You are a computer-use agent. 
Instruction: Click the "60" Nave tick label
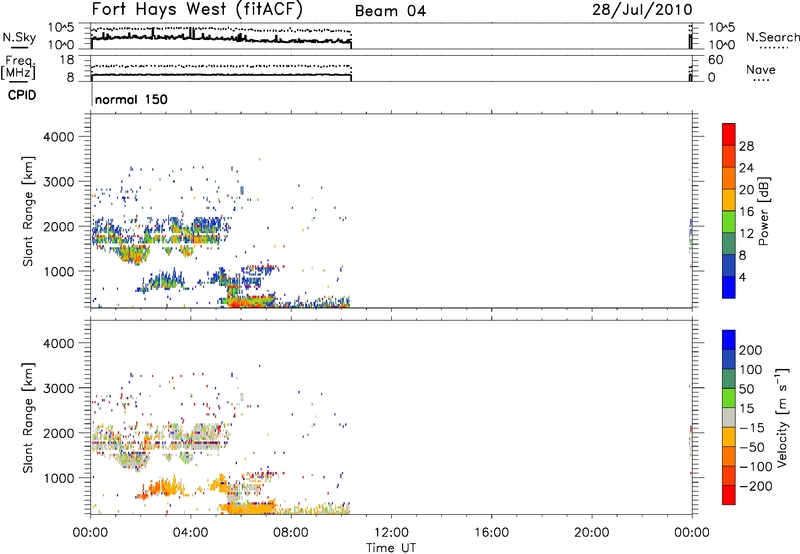715,60
